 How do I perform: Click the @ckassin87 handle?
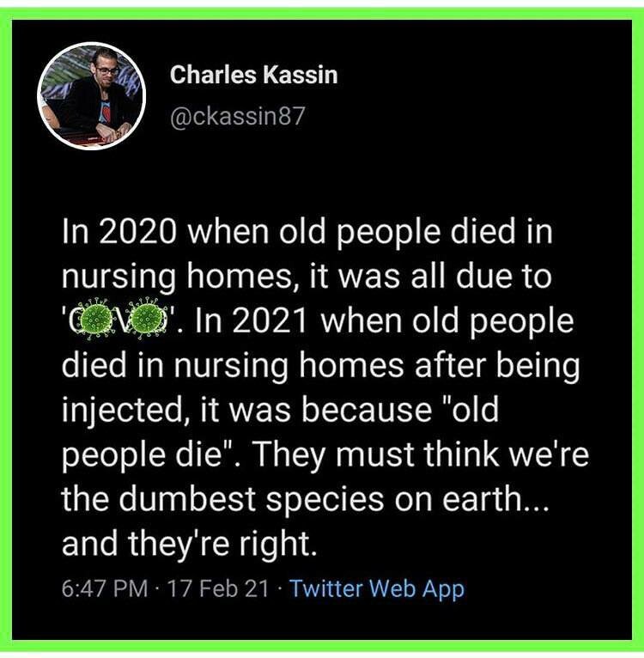pyautogui.click(x=238, y=116)
